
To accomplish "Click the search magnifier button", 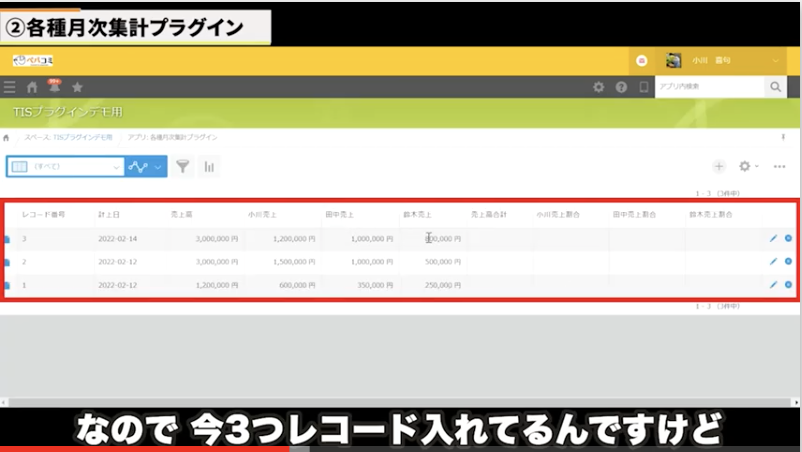I will [x=775, y=87].
